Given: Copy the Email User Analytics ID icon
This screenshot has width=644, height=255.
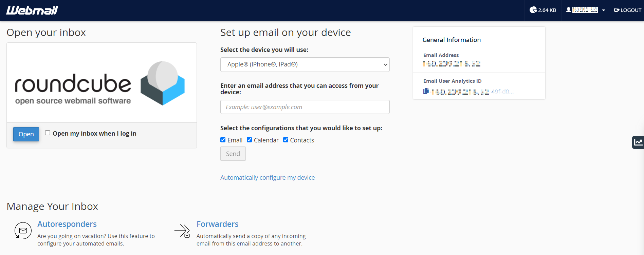Looking at the screenshot, I should click(x=426, y=91).
